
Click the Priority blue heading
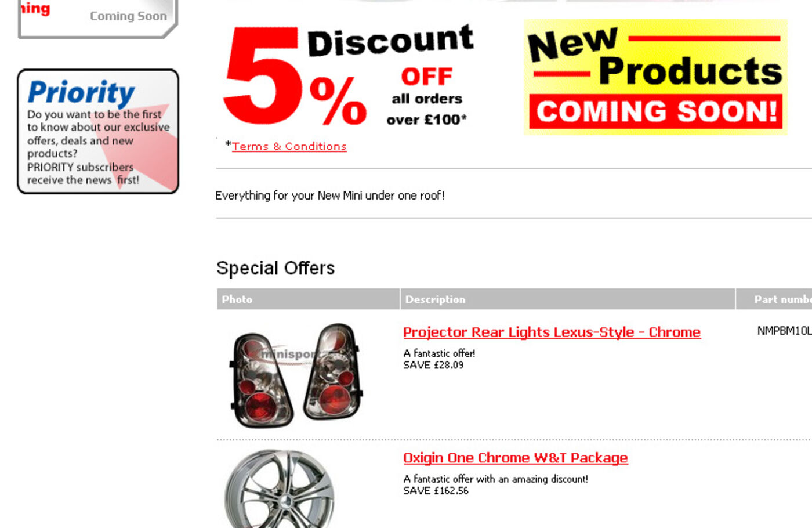(x=81, y=92)
